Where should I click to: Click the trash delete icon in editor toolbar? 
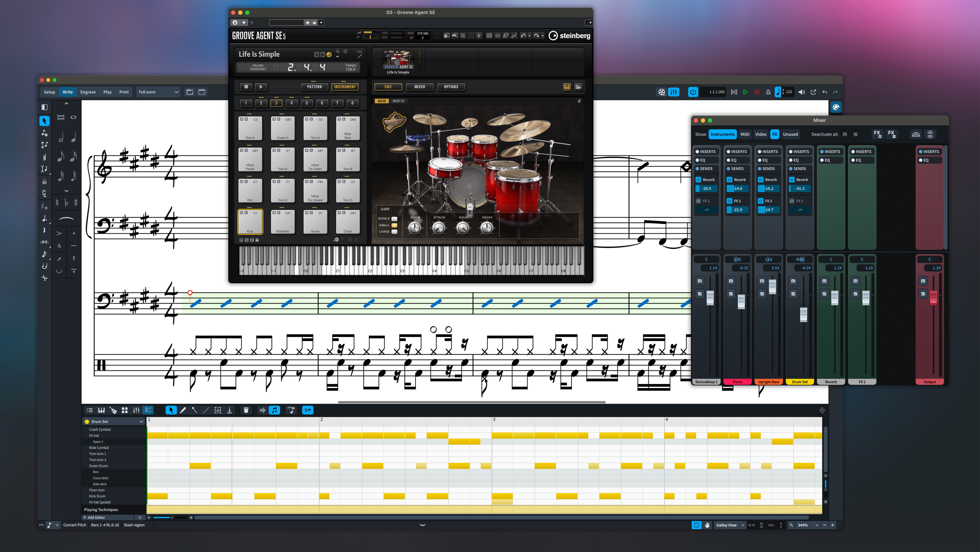(x=246, y=410)
